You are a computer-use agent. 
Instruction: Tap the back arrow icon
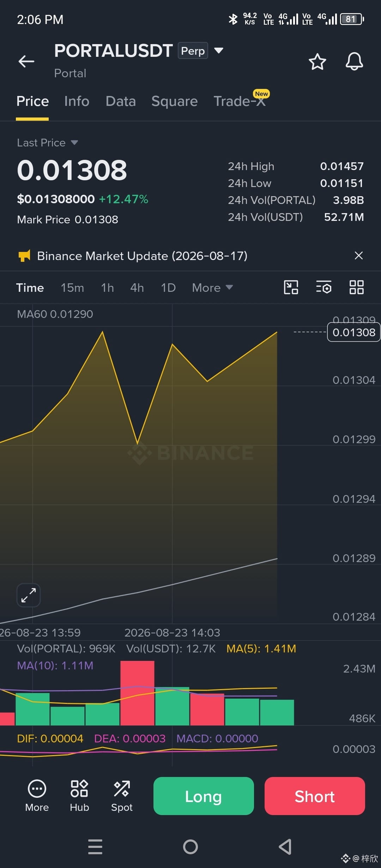click(x=26, y=61)
